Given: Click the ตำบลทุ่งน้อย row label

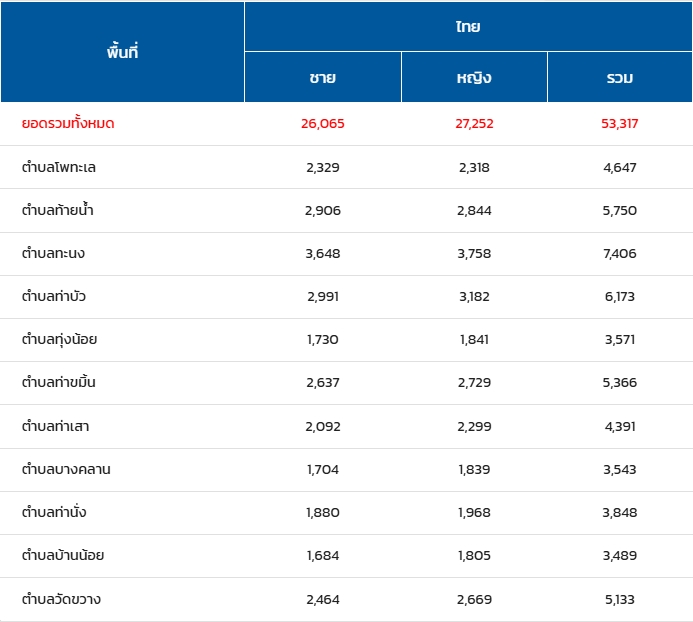Looking at the screenshot, I should pos(60,339).
